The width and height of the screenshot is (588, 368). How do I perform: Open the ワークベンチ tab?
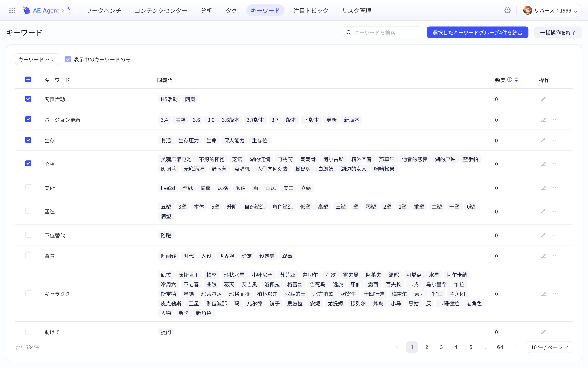tap(103, 10)
